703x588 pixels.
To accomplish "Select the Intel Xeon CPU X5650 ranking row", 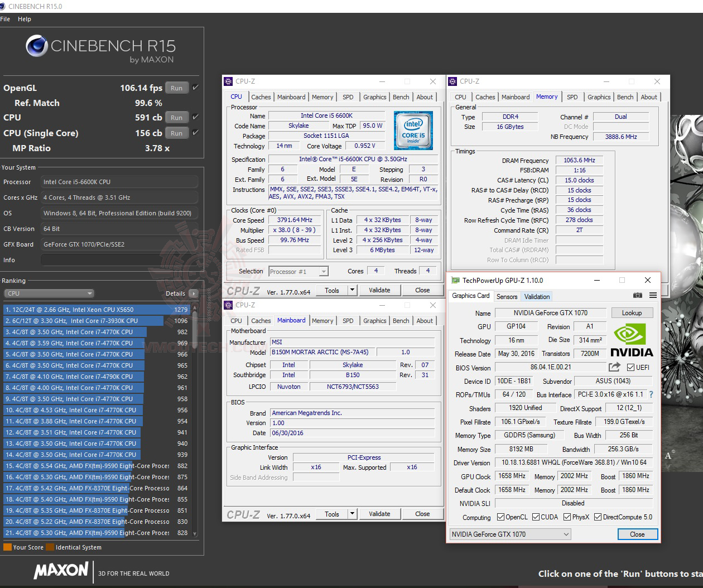I will pos(97,310).
